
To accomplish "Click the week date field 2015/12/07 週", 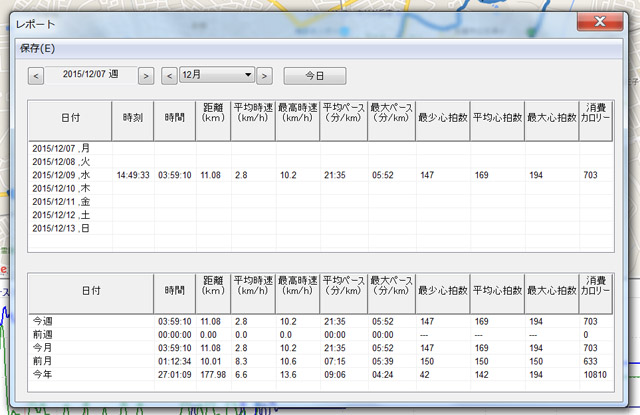I will point(91,75).
